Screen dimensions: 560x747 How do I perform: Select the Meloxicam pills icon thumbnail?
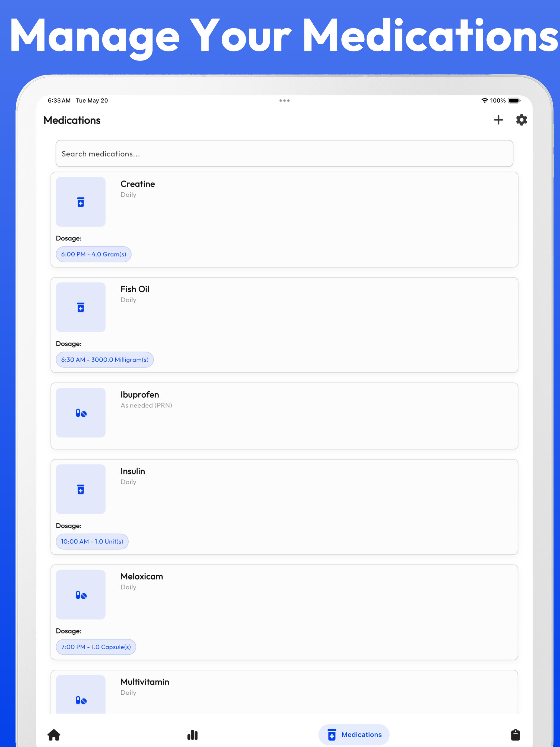click(x=81, y=595)
